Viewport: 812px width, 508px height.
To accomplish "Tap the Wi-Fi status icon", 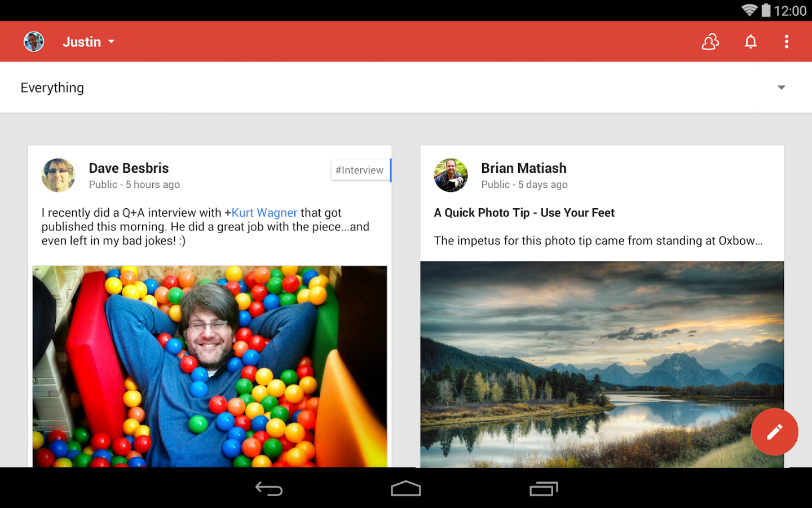I will (x=749, y=10).
